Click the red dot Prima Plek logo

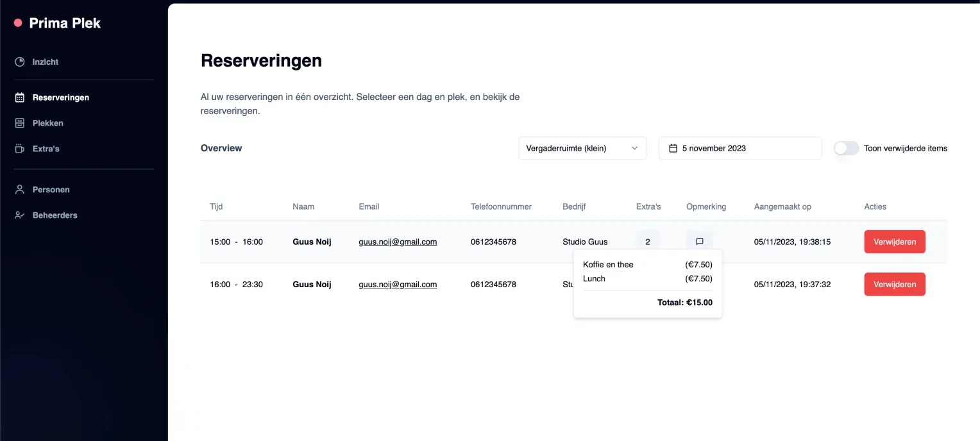[x=18, y=23]
